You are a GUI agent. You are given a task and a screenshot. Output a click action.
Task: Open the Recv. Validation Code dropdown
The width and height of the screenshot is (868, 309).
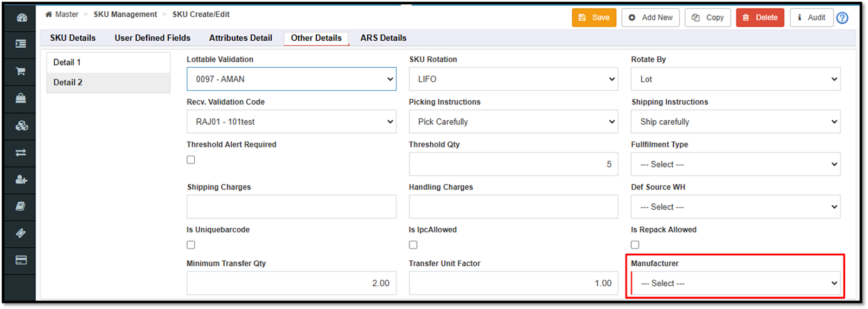pos(291,122)
